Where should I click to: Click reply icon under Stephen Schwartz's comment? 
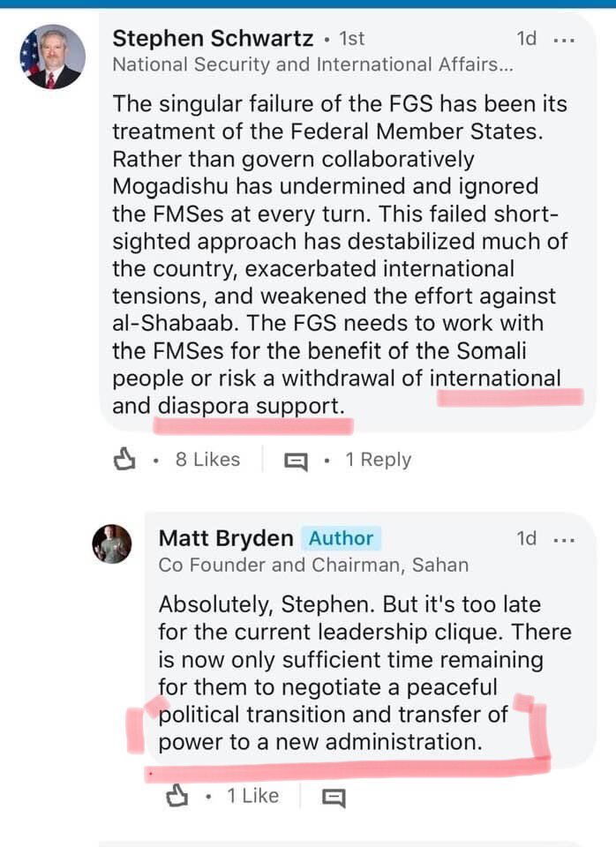click(x=295, y=461)
